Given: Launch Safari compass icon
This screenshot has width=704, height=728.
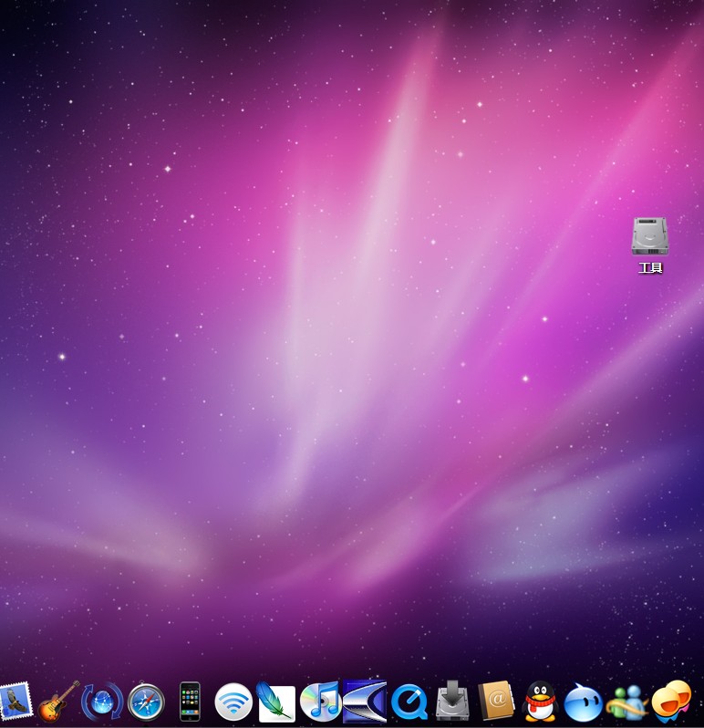Looking at the screenshot, I should tap(146, 702).
